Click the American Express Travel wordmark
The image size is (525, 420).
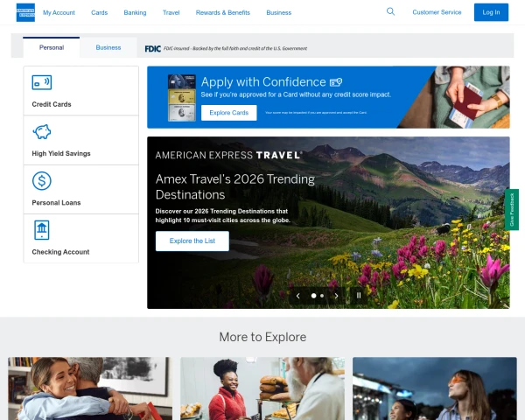click(228, 155)
